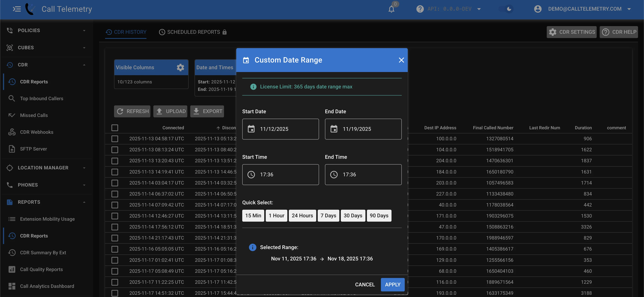Screen dimensions: 644x297
Task: Collapse the sidebar with the hamburger menu icon
Action: coord(17,9)
